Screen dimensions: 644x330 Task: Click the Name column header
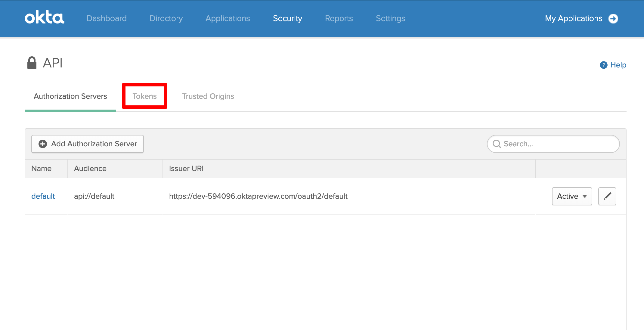coord(42,169)
